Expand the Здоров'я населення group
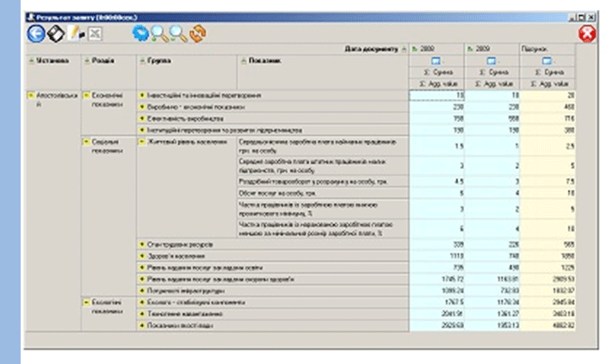The image size is (606, 364). [141, 256]
